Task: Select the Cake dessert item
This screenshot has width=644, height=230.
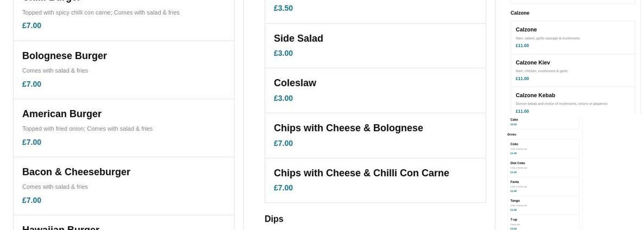Action: 514,120
